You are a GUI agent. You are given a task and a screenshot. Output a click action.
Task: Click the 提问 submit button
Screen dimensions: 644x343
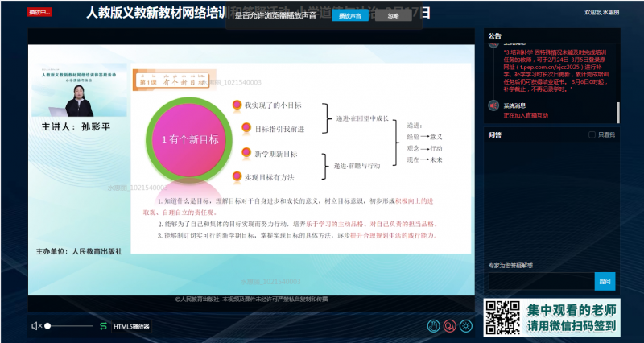coord(605,281)
